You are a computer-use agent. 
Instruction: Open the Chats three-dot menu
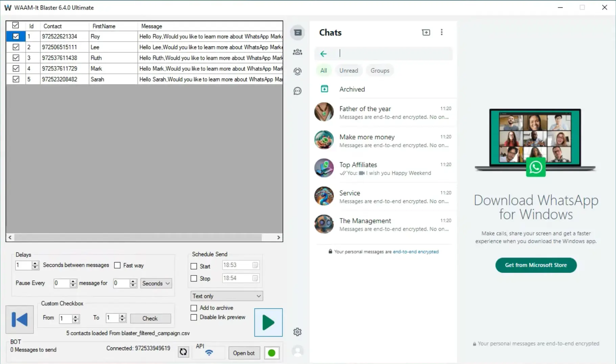(442, 32)
